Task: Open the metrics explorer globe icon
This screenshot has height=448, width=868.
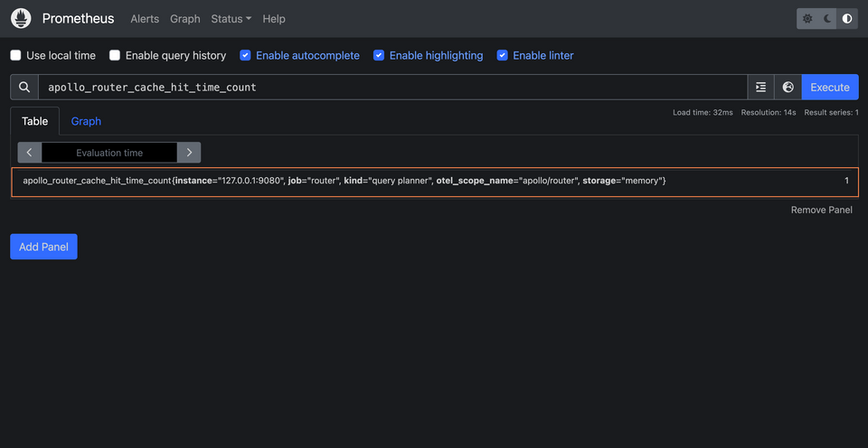Action: pyautogui.click(x=788, y=88)
